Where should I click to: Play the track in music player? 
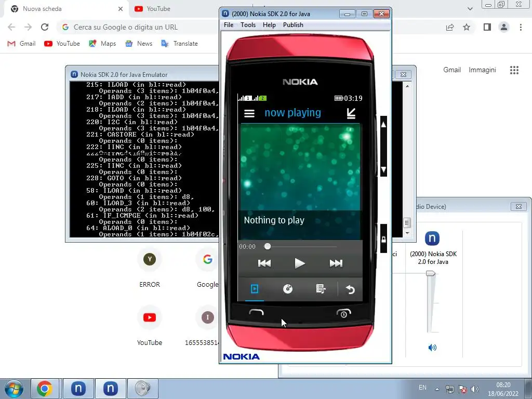click(299, 263)
